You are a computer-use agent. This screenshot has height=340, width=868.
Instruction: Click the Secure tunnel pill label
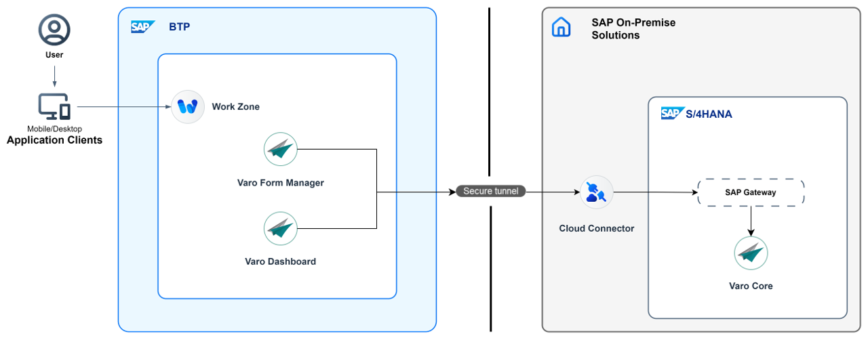[x=490, y=192]
